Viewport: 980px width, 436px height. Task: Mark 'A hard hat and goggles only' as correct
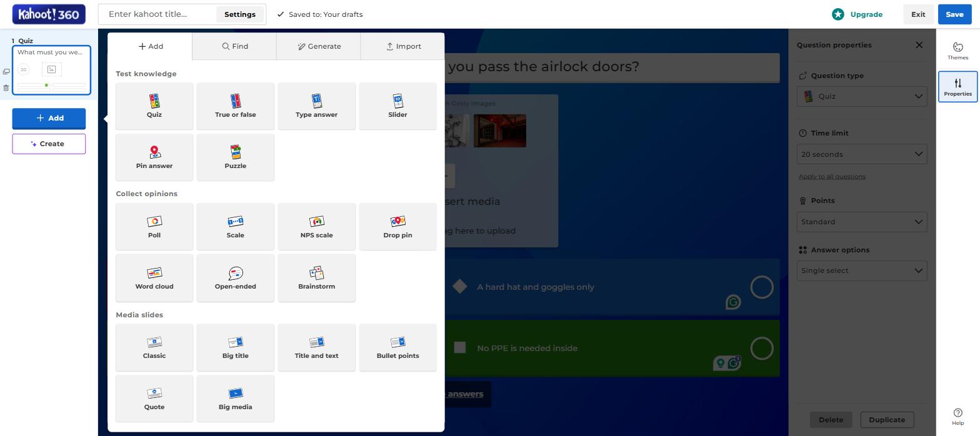[x=761, y=287]
